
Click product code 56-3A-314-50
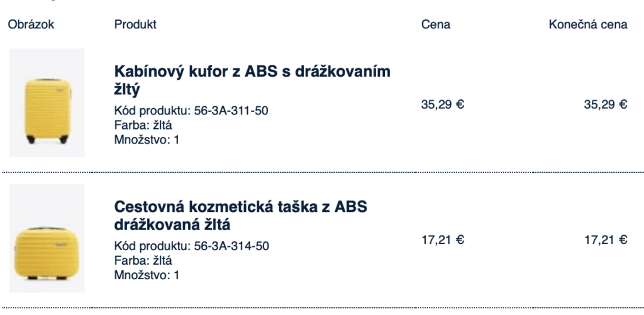[191, 246]
